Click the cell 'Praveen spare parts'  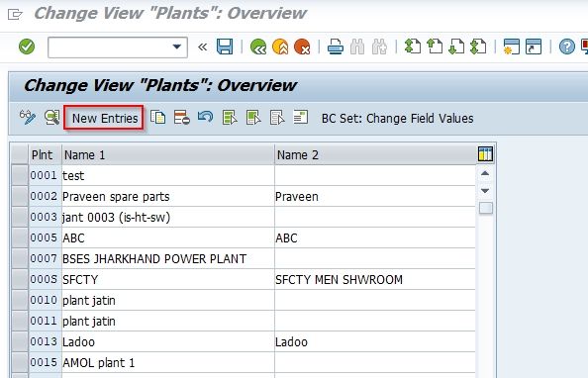pyautogui.click(x=168, y=197)
